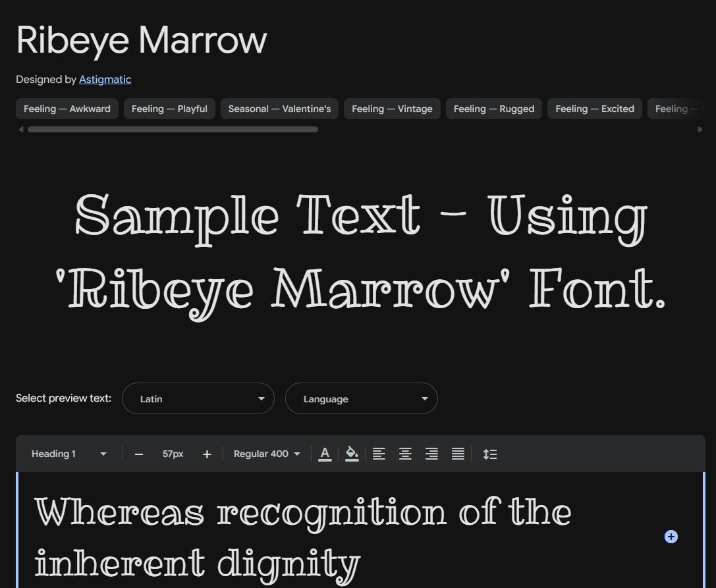Center align the text

click(x=405, y=454)
